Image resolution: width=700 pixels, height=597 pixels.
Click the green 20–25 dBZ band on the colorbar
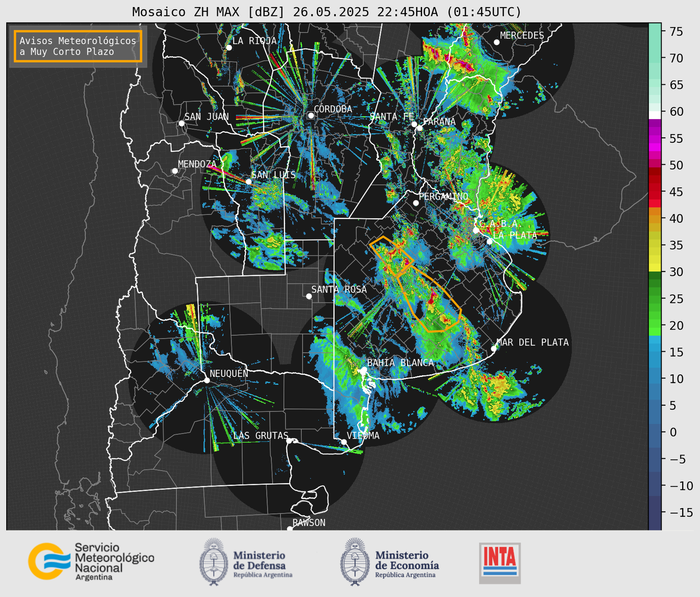click(x=655, y=311)
